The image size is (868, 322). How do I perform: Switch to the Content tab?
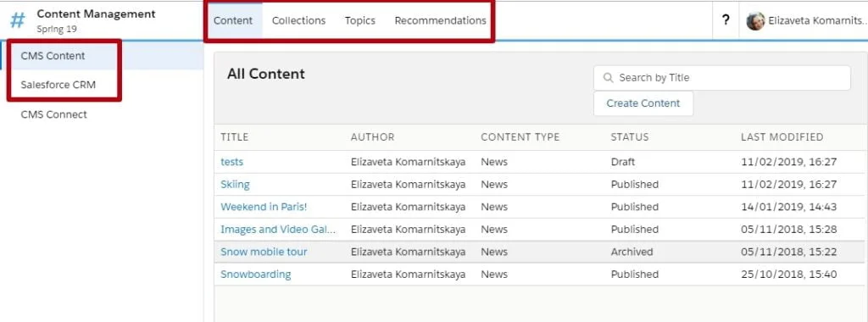pyautogui.click(x=233, y=20)
